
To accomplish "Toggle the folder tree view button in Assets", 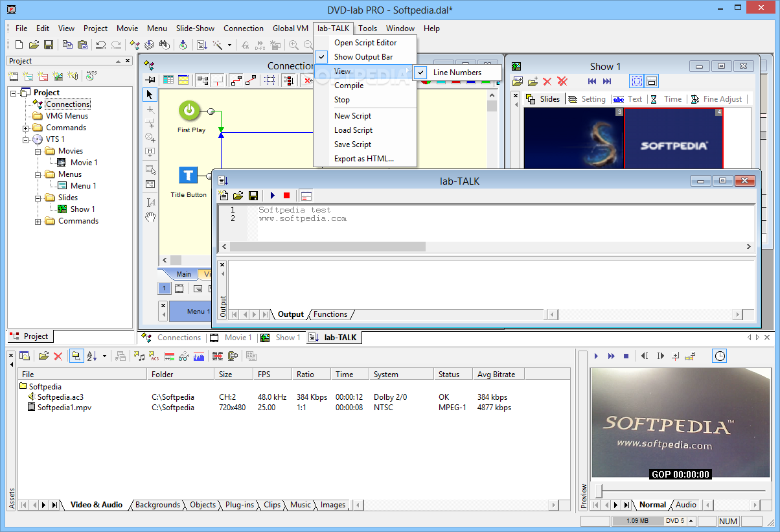I will (76, 356).
